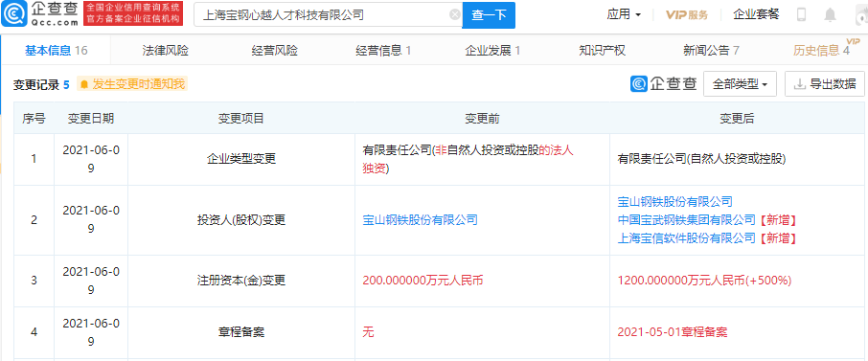Viewport: 868px width, 361px height.
Task: Click 有限责任公司(自然人投资或控股) in 变更后
Action: coord(701,160)
